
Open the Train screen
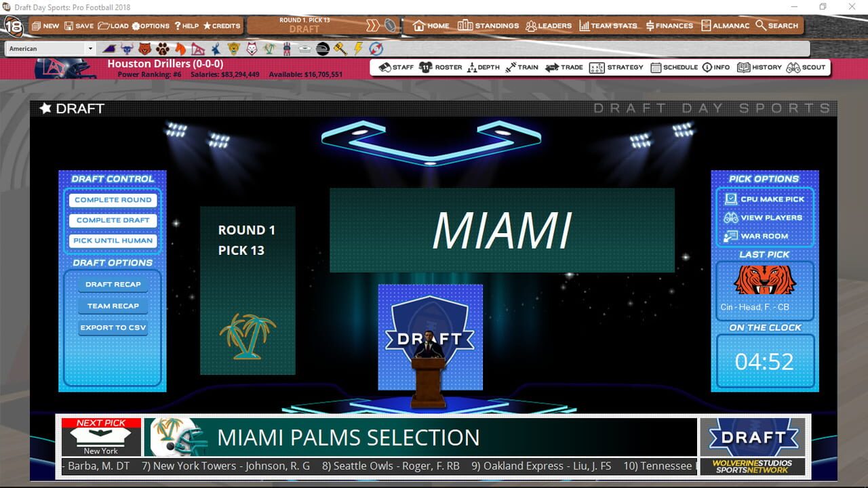pos(522,67)
